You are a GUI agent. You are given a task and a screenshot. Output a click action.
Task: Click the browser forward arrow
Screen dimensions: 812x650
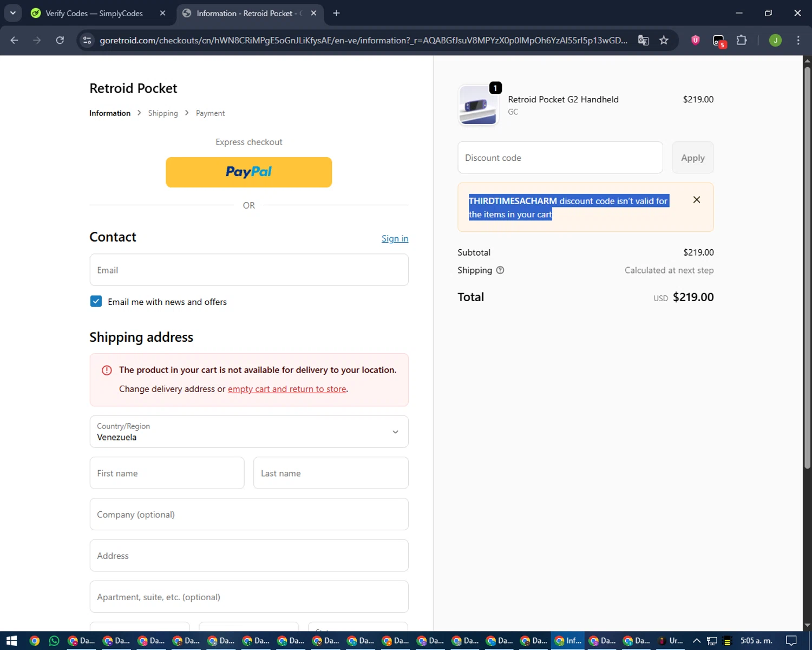tap(37, 40)
